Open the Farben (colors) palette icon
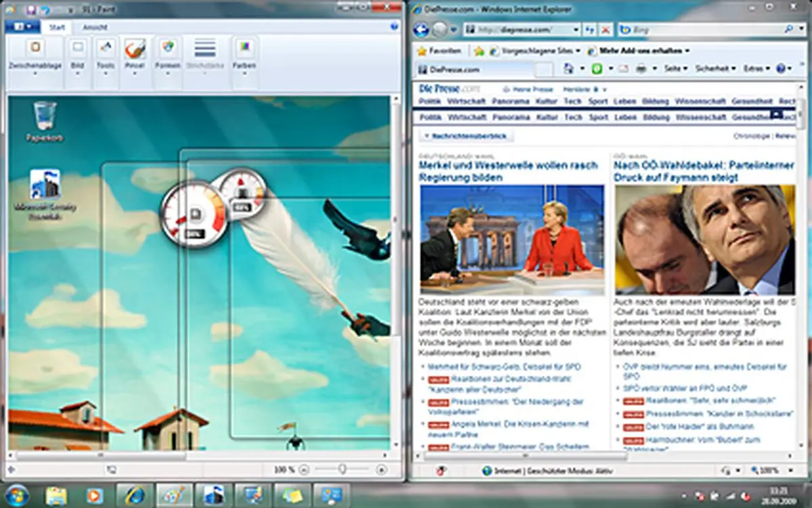Viewport: 812px width, 508px height. (245, 46)
